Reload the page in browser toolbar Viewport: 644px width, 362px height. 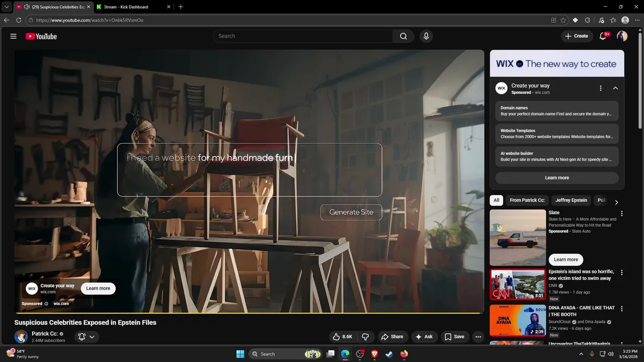(19, 20)
